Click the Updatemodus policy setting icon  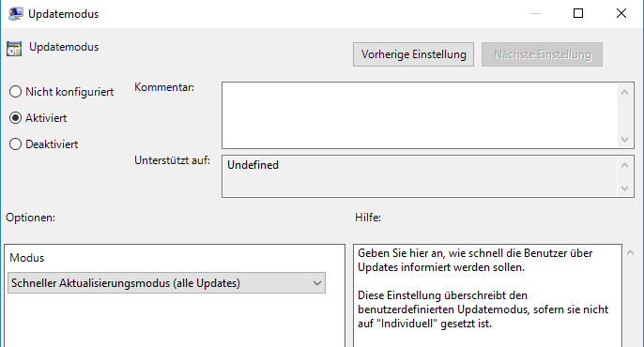pos(14,49)
